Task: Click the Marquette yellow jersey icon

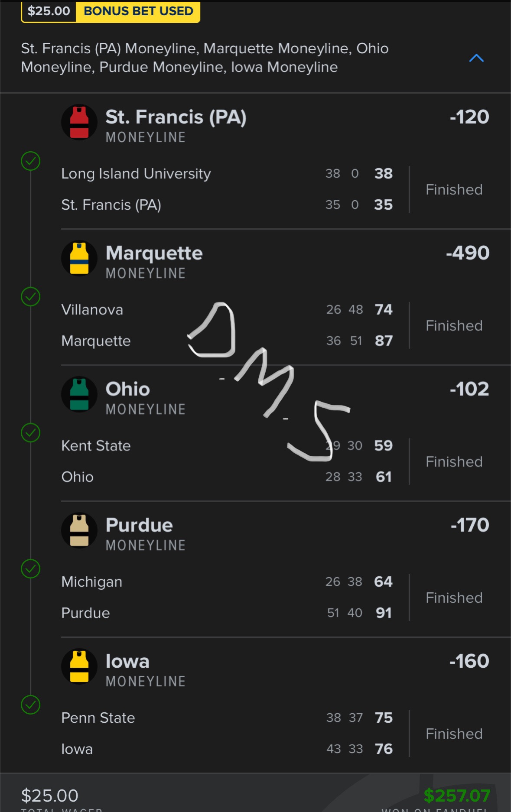Action: coord(79,258)
